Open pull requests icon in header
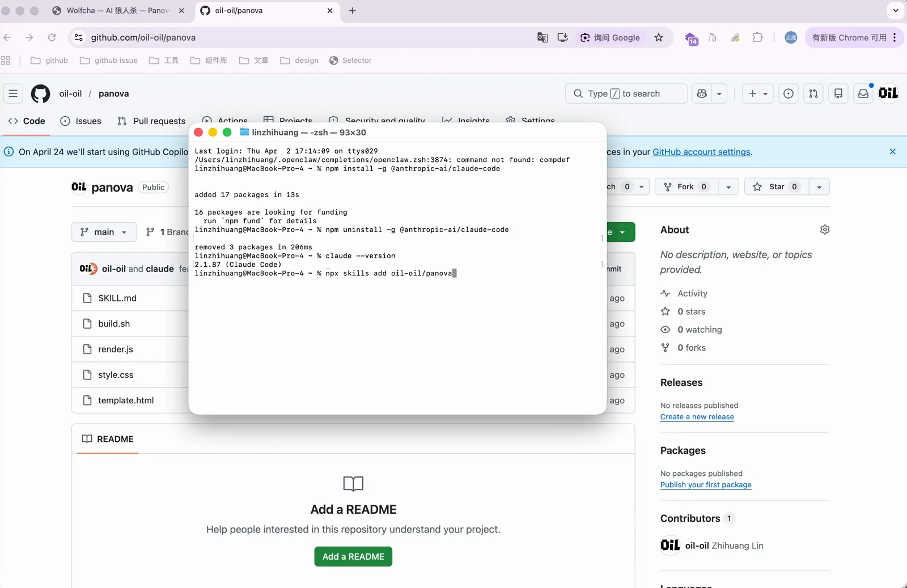The height and width of the screenshot is (588, 907). (813, 93)
